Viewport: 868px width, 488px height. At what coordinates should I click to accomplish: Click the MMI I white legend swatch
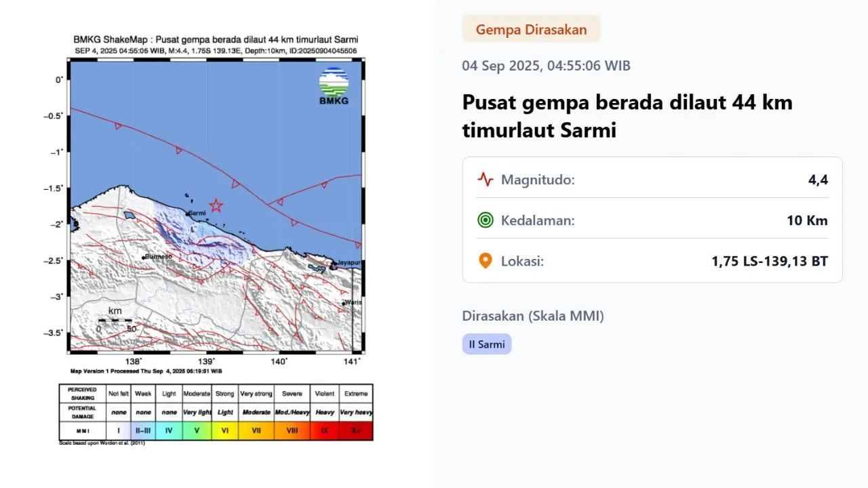point(118,430)
